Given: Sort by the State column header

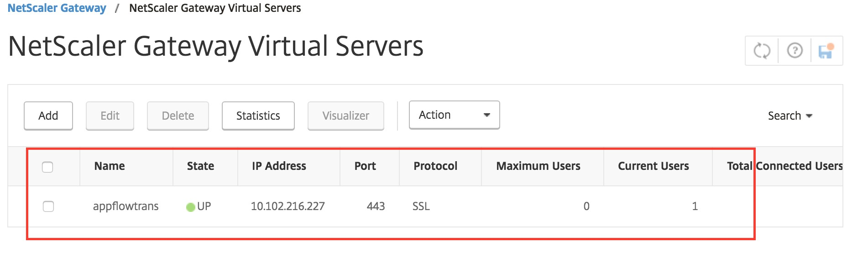Looking at the screenshot, I should point(200,166).
